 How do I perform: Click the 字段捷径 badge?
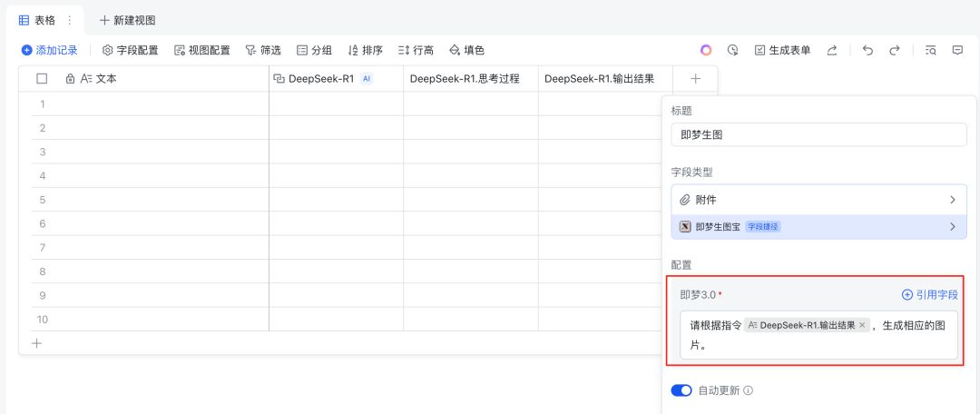763,227
